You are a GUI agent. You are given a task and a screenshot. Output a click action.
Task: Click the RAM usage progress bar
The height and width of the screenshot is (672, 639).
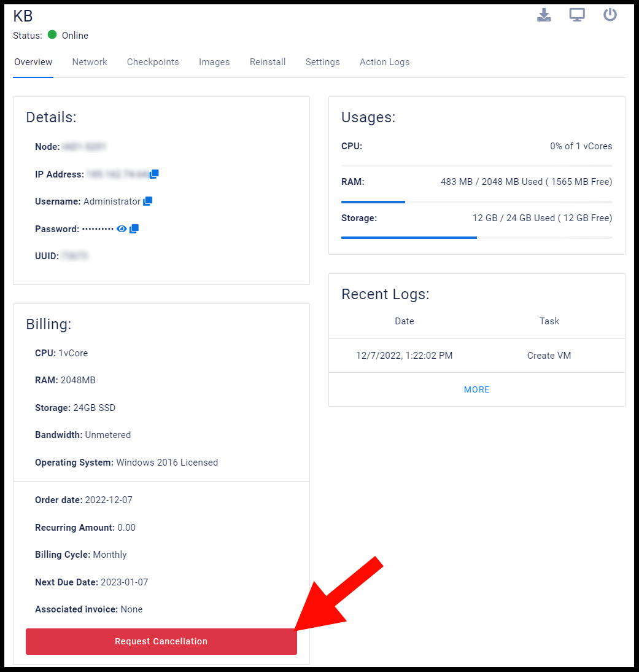[x=477, y=201]
